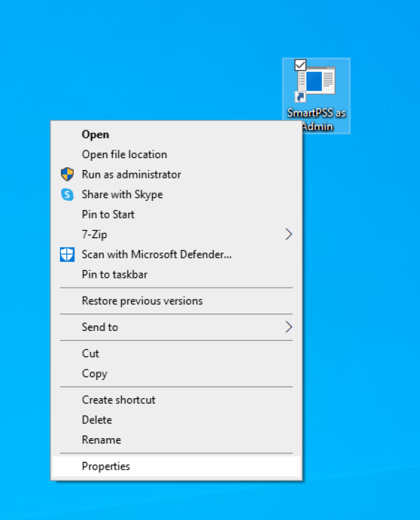
Task: Select Pin to taskbar
Action: point(114,274)
